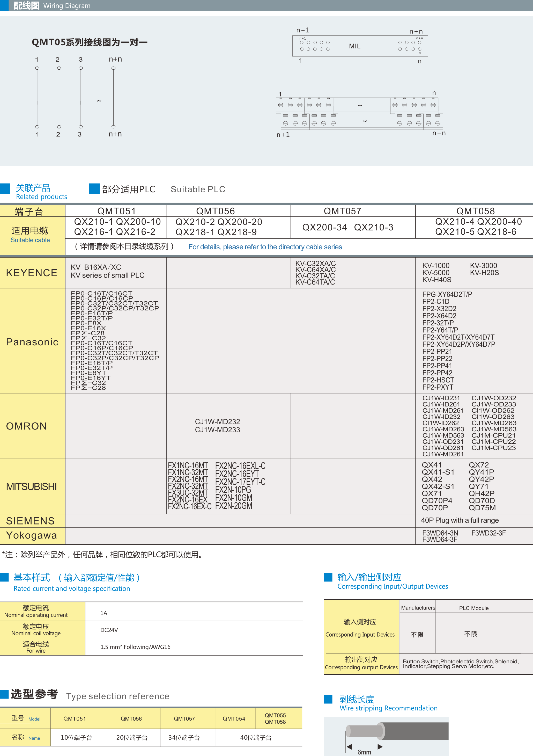Click the 'Corresponding output Devices' label
Screen dimensions: 533x756
(x=361, y=667)
